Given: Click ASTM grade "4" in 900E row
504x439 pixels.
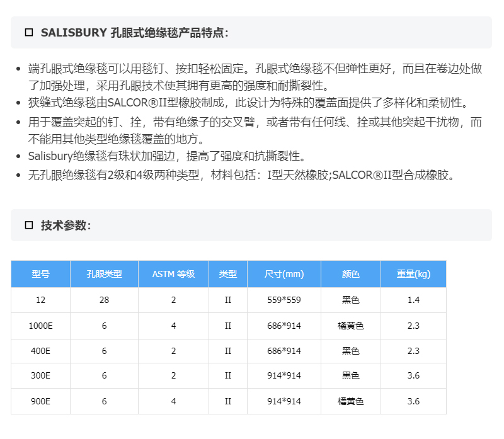Looking at the screenshot, I should [174, 401].
